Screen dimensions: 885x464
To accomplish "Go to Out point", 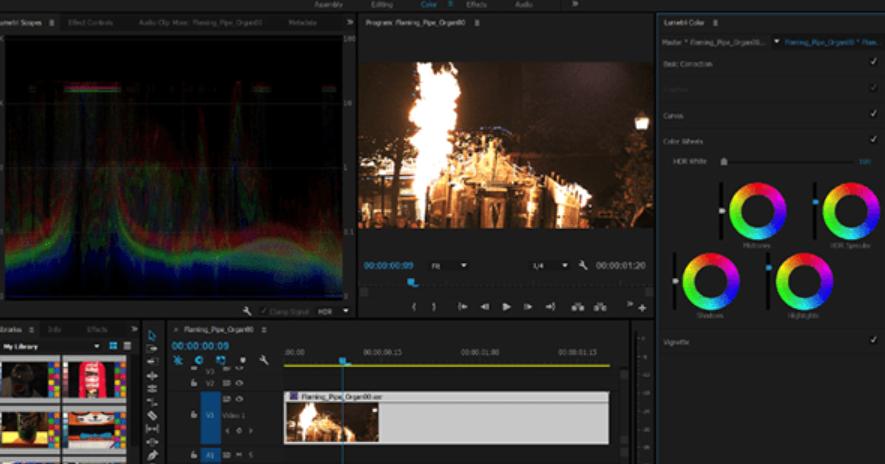I will (550, 307).
